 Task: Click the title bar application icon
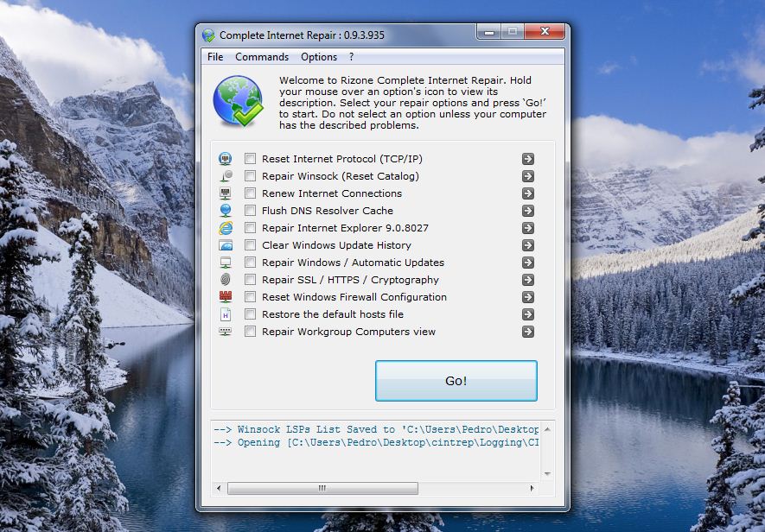(x=208, y=35)
